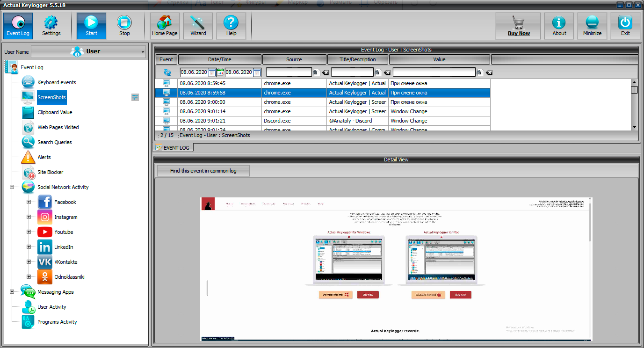Image resolution: width=644 pixels, height=348 pixels.
Task: Launch the Wizard
Action: (x=198, y=26)
